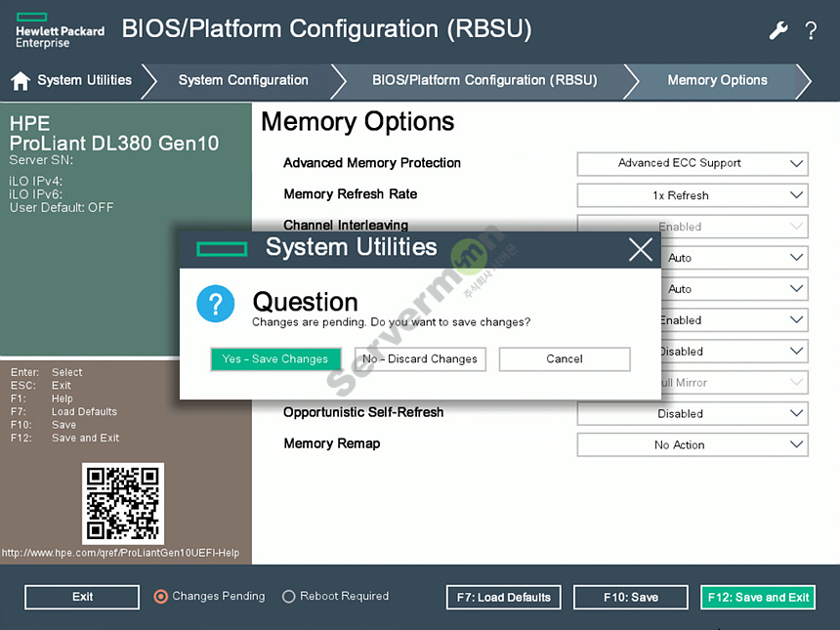Click the home icon in the breadcrumb
The image size is (840, 630).
(x=21, y=81)
